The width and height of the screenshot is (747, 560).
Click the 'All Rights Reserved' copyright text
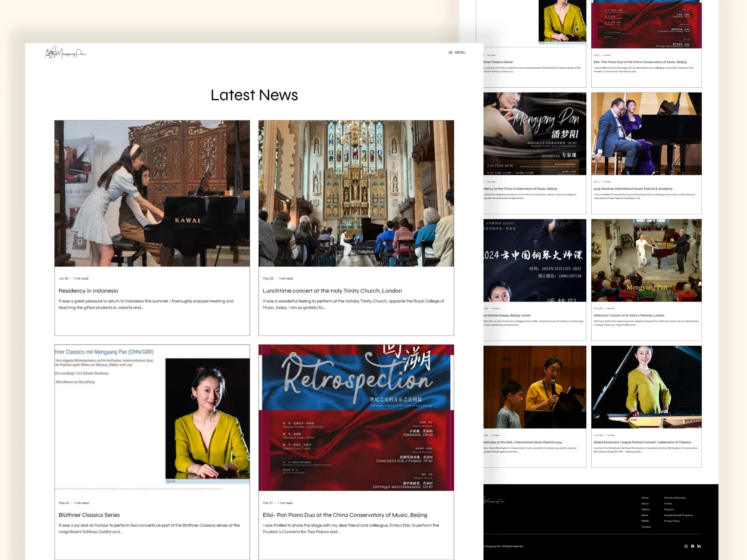click(x=504, y=546)
